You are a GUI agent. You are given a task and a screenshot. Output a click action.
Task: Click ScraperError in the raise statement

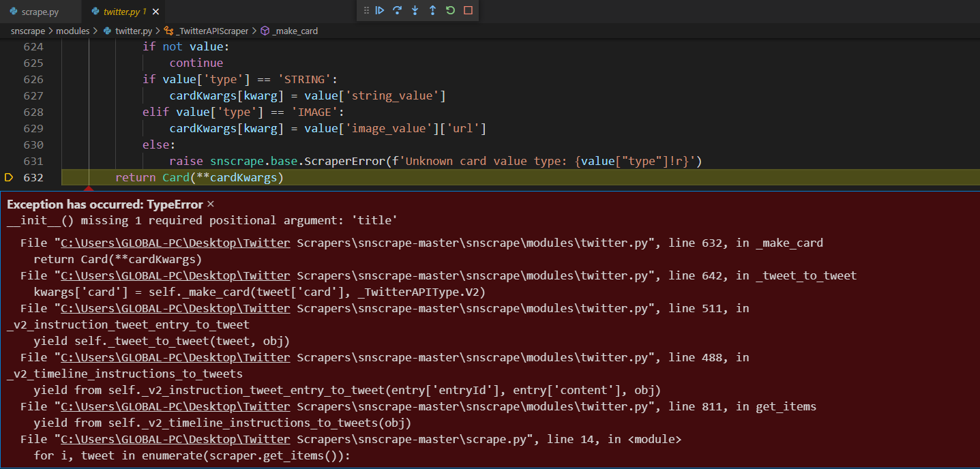coord(344,161)
